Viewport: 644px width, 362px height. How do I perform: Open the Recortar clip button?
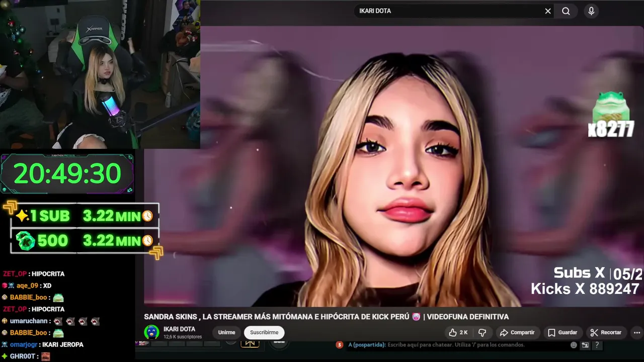click(x=606, y=332)
